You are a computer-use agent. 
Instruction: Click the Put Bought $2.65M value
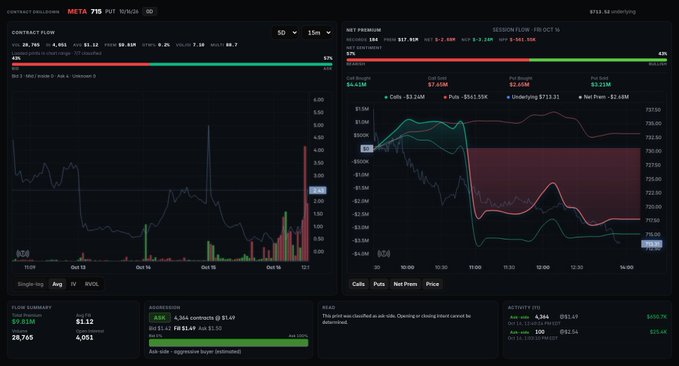click(x=519, y=84)
